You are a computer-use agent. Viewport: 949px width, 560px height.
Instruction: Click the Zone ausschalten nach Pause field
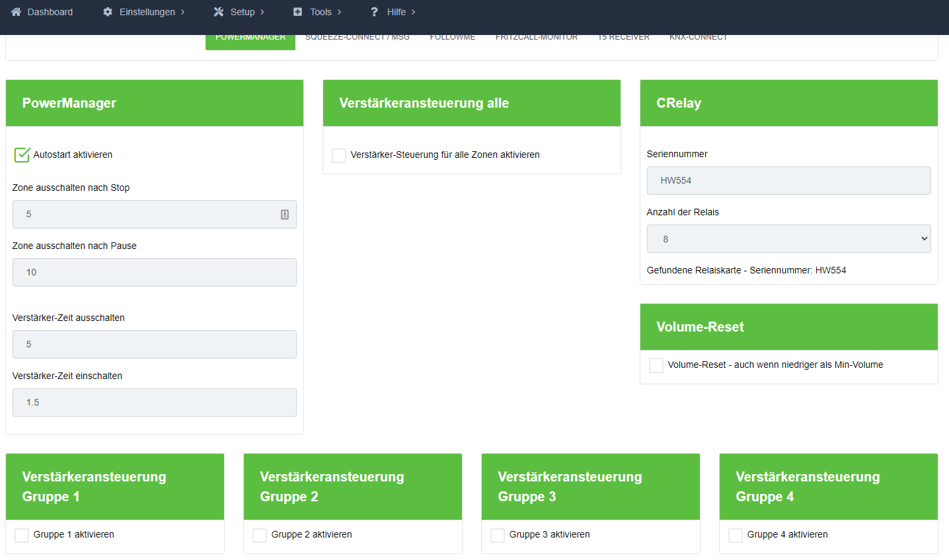pyautogui.click(x=154, y=273)
